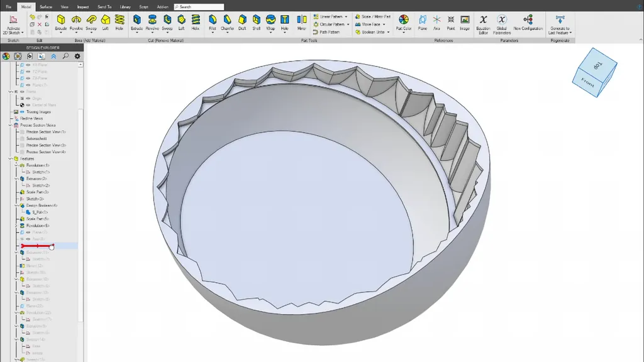644x362 pixels.
Task: Collapse all with the double-chevron icon
Action: (53, 56)
